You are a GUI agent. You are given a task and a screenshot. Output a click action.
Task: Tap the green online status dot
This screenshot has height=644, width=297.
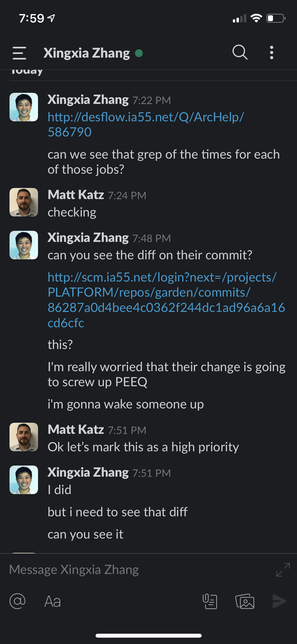coord(139,53)
